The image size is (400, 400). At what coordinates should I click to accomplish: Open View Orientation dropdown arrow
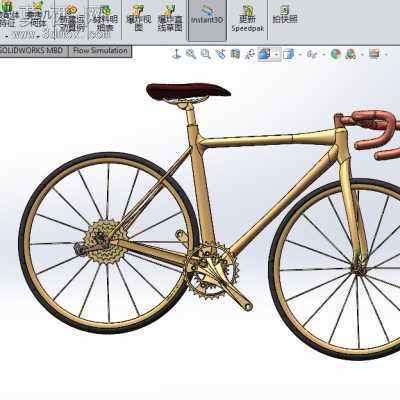277,54
